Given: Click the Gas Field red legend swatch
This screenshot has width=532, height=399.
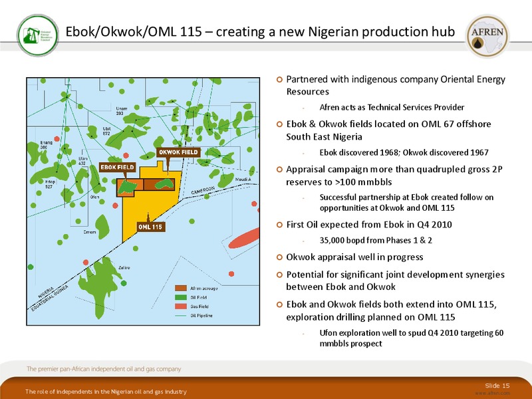Looking at the screenshot, I should click(x=181, y=307).
